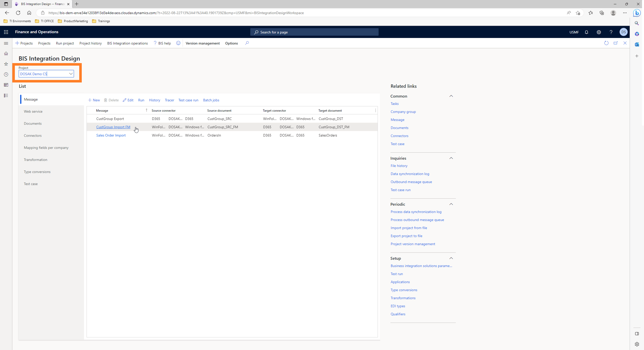Screen dimensions: 644x350
Task: Open the notifications bell
Action: tap(586, 32)
